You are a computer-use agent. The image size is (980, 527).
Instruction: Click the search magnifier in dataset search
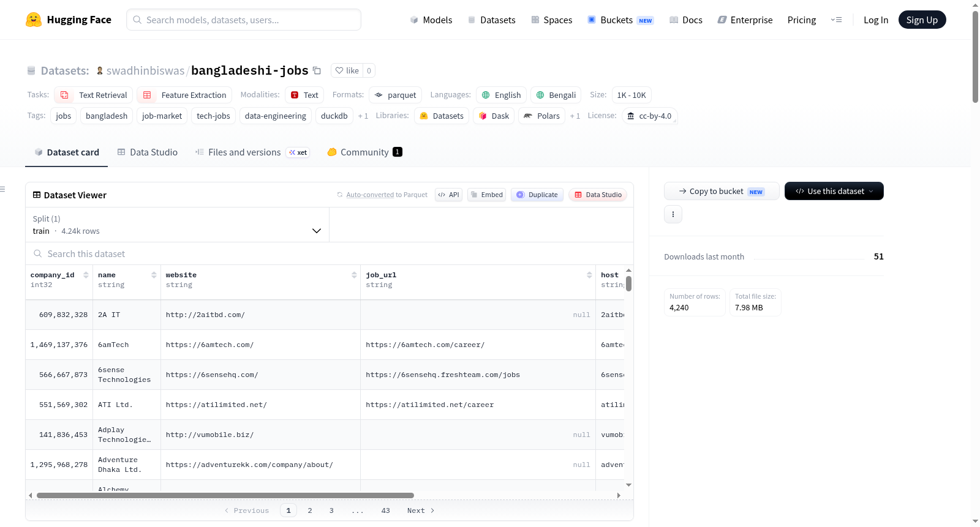tap(38, 253)
